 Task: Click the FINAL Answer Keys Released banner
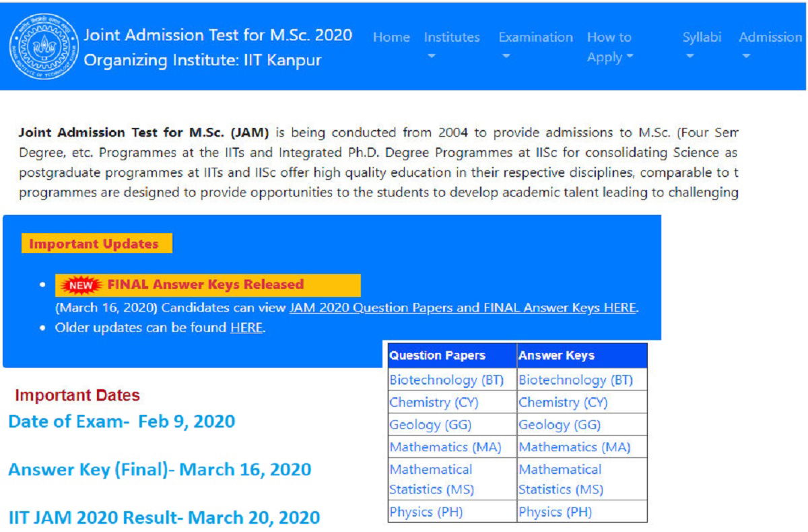(207, 285)
